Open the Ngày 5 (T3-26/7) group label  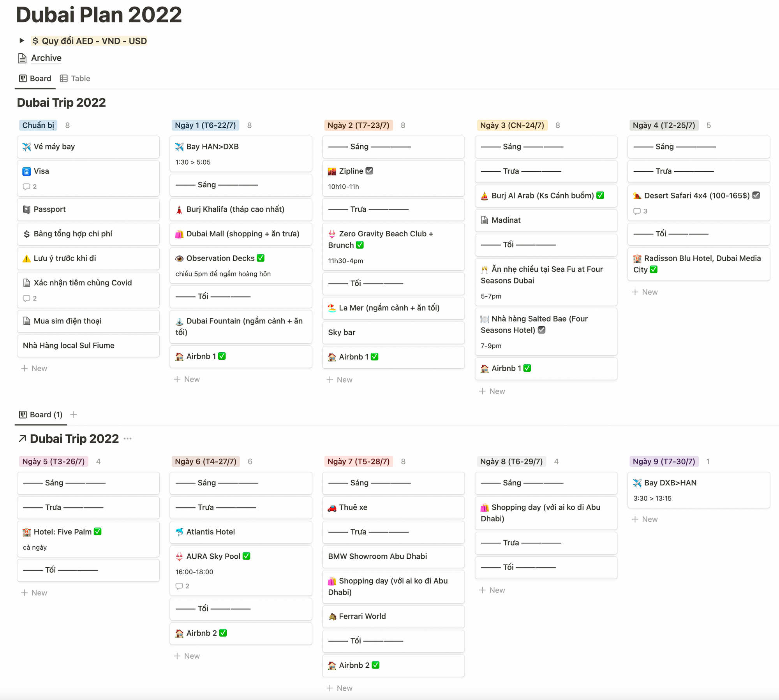[x=53, y=462]
